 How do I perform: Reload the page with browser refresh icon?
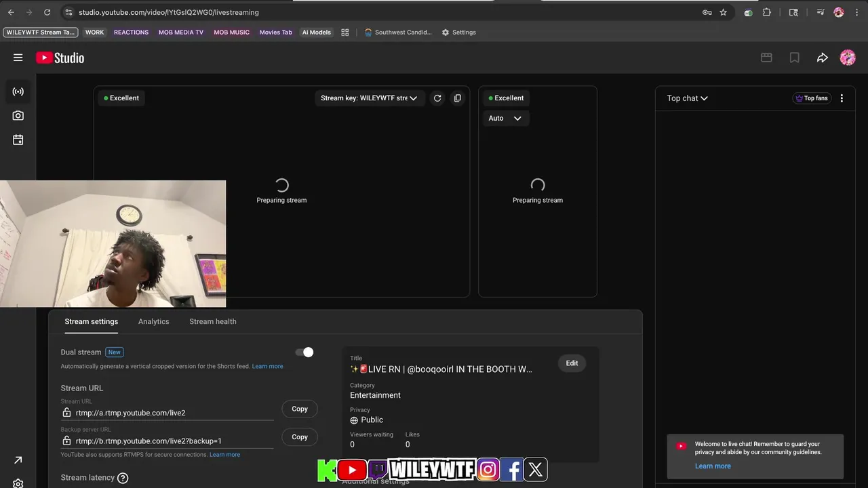tap(47, 12)
